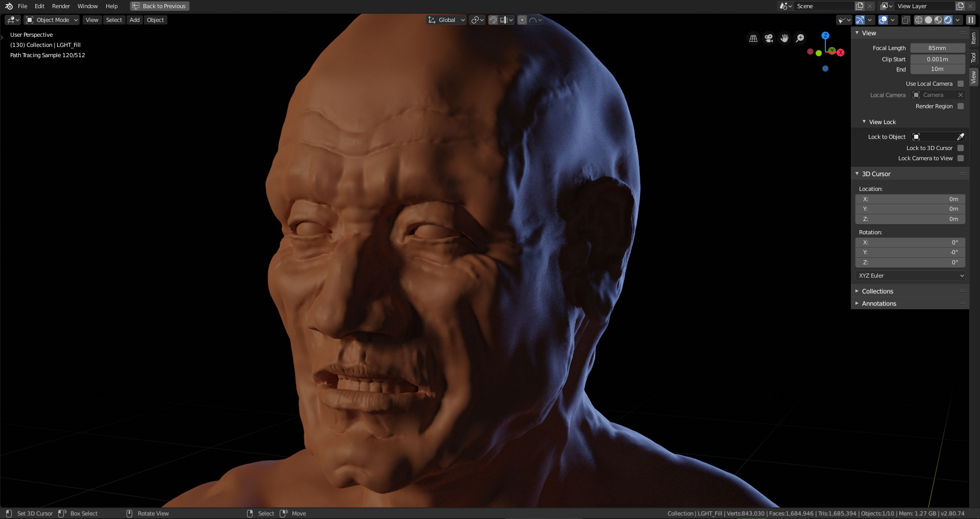Click Clip Start 0.001m field
This screenshot has width=980, height=519.
937,59
